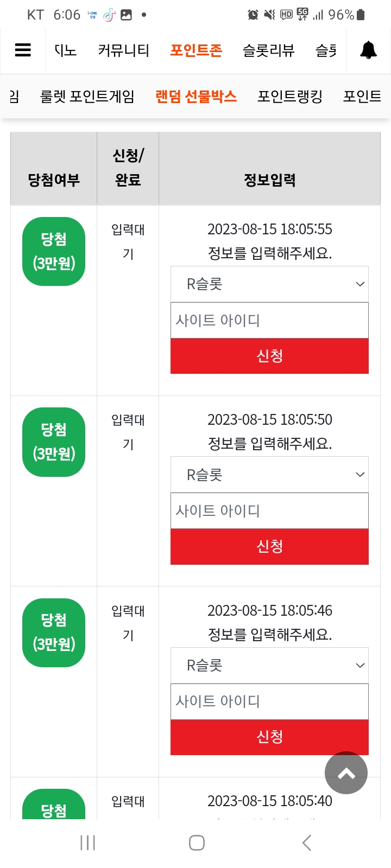Image resolution: width=391 pixels, height=868 pixels.
Task: Switch to 포인트랭킹 tab
Action: (x=290, y=97)
